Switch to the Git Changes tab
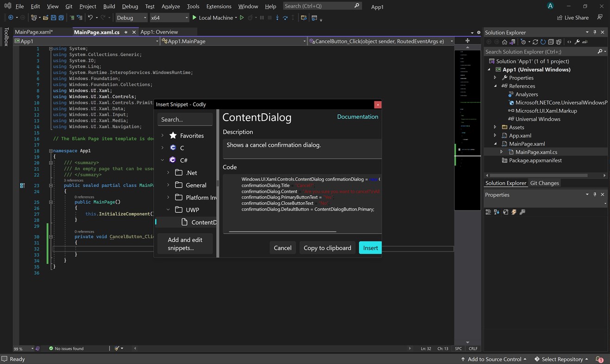Screen dimensions: 610x364 pos(544,183)
